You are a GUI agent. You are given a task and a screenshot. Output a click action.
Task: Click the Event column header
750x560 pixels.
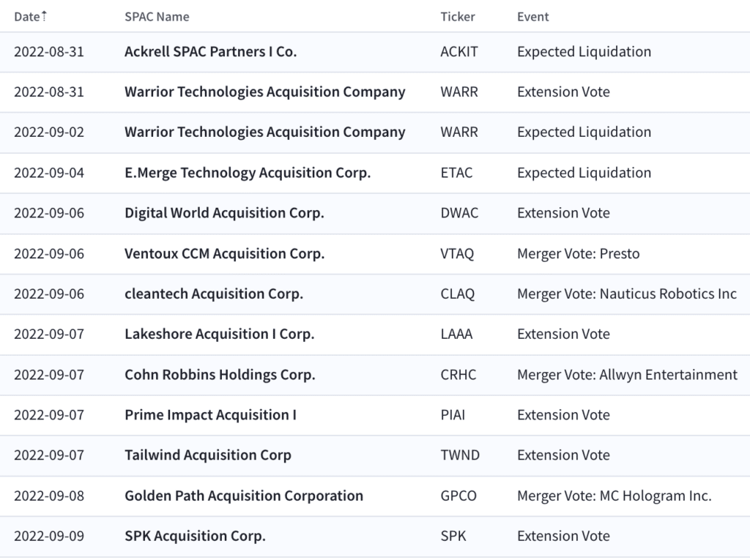pos(533,17)
